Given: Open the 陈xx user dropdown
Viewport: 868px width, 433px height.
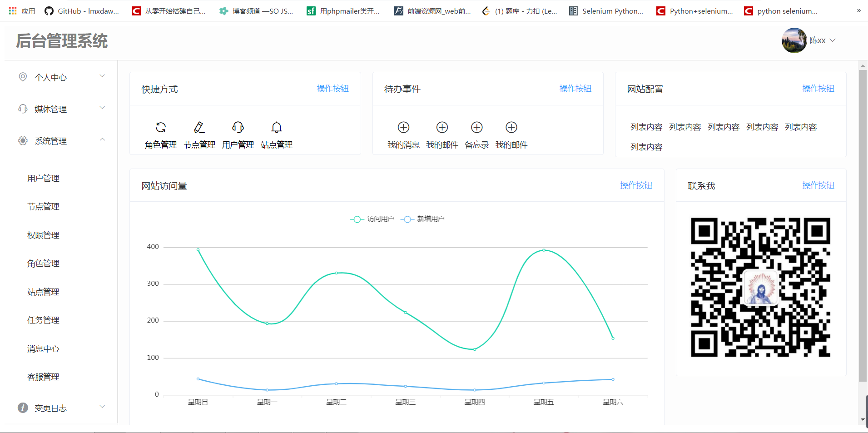Looking at the screenshot, I should tap(822, 40).
